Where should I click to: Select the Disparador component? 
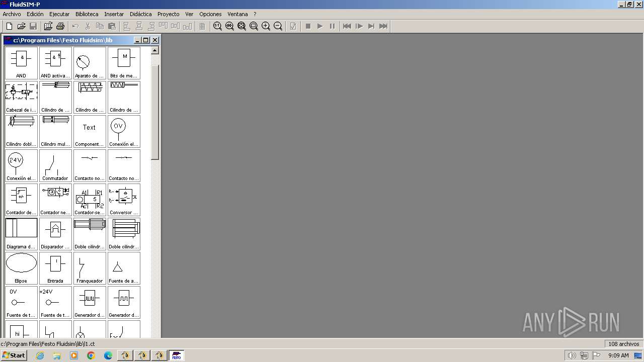click(55, 234)
